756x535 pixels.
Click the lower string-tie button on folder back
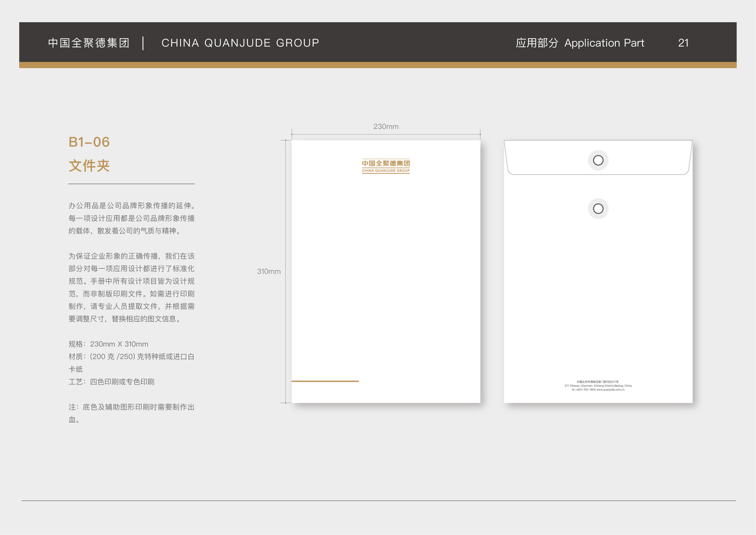(598, 209)
